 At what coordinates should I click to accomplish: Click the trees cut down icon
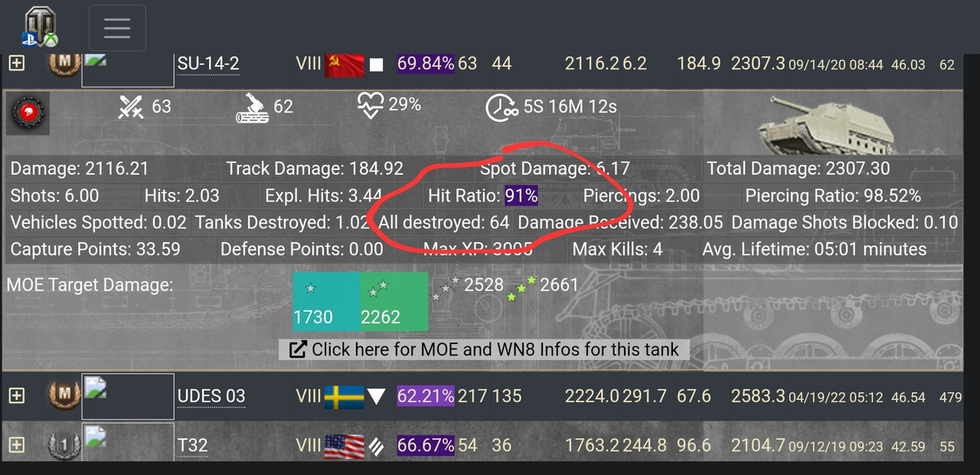point(252,107)
